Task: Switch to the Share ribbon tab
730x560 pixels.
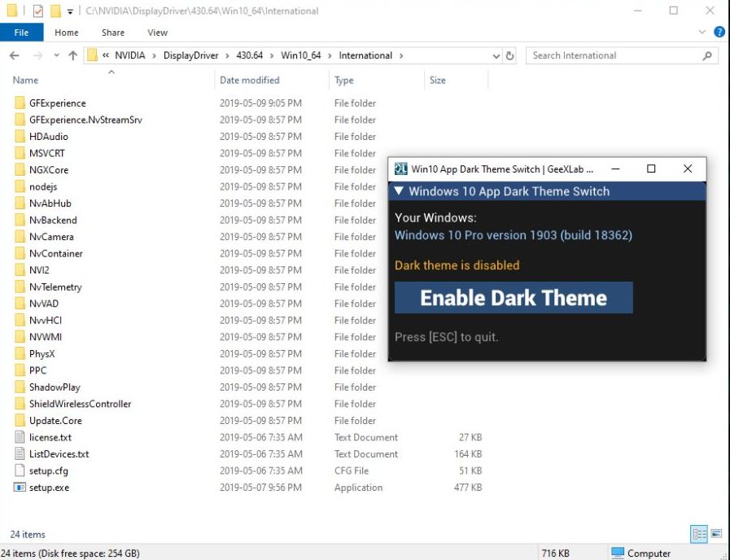Action: coord(113,33)
